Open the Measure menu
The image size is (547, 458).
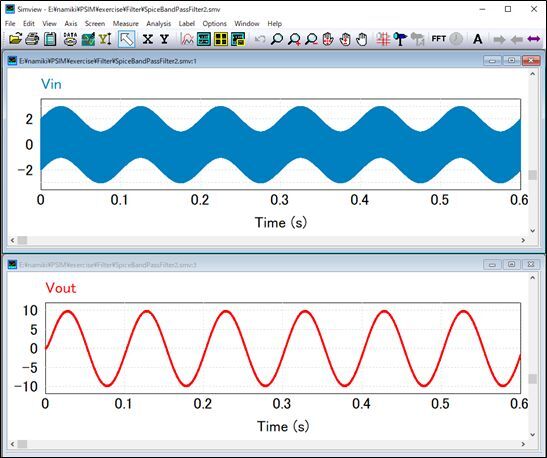click(126, 24)
